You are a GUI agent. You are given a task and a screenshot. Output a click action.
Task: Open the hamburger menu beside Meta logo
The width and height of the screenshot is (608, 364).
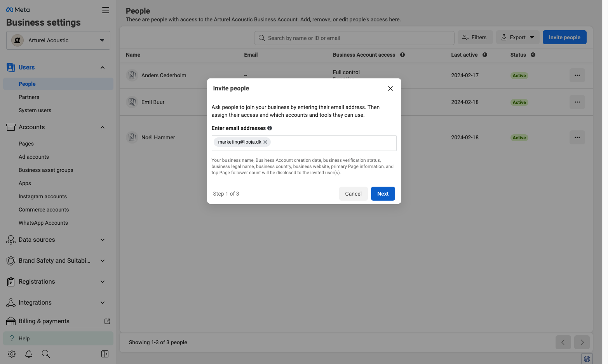(x=106, y=10)
